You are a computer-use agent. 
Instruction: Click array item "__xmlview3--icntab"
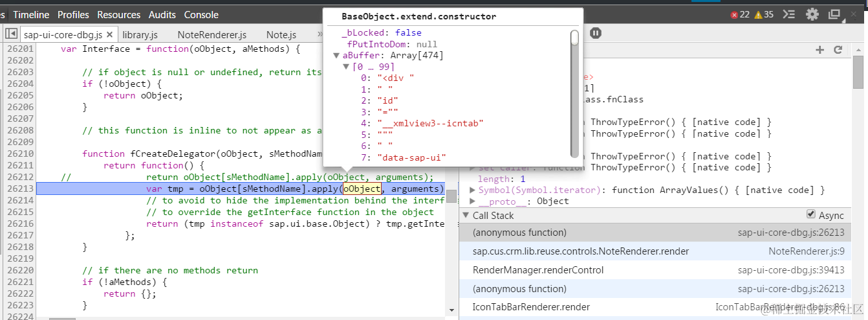(423, 123)
